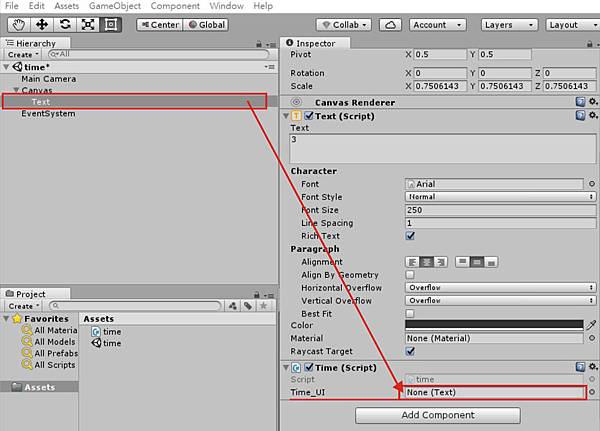The image size is (600, 431).
Task: Pick color with the eyedropper icon
Action: (591, 325)
